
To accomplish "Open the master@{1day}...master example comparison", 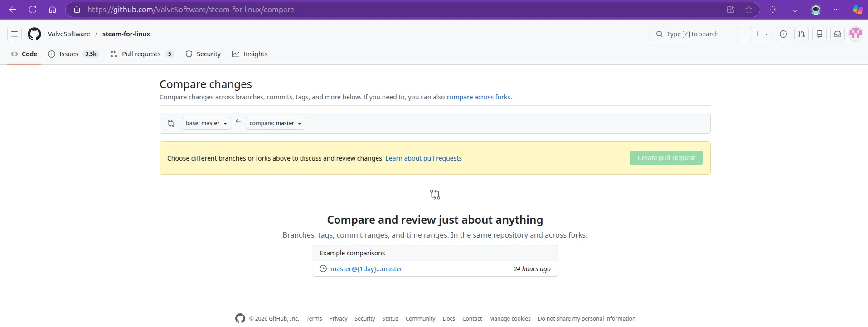I will point(366,269).
